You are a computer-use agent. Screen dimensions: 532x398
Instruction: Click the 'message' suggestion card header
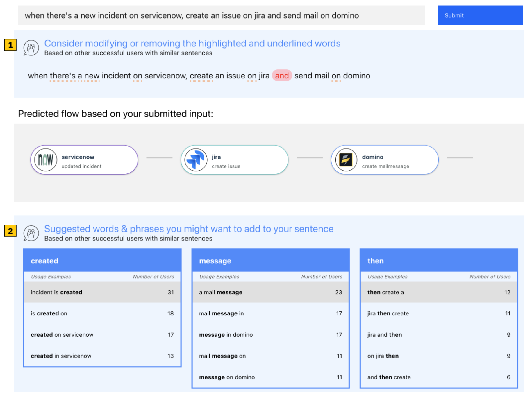(x=270, y=261)
